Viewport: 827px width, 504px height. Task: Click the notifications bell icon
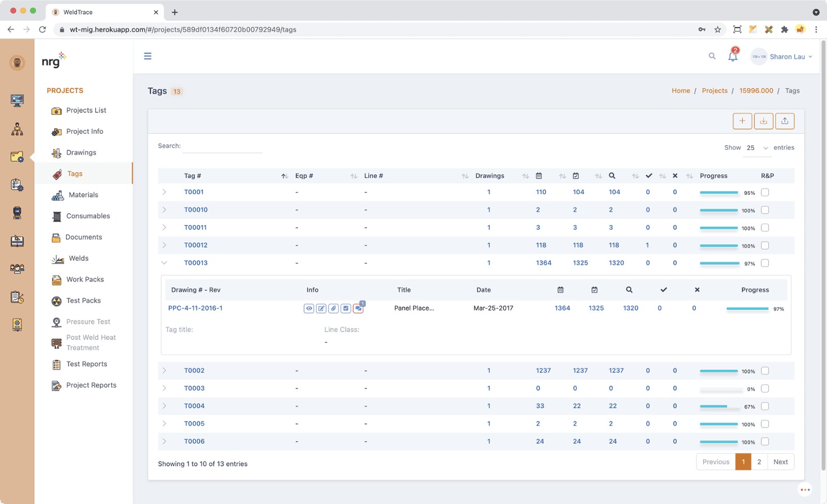732,57
